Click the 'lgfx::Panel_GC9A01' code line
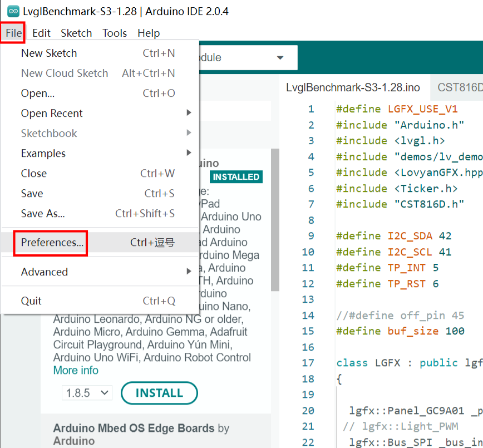 click(416, 411)
